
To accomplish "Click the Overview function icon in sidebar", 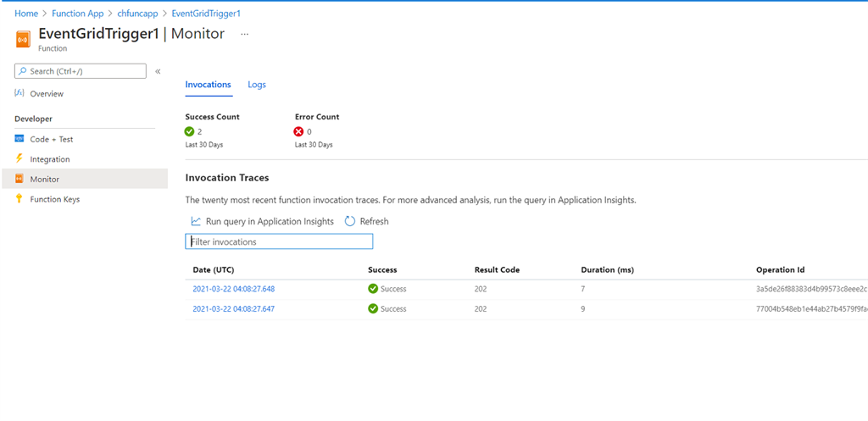I will [x=19, y=93].
